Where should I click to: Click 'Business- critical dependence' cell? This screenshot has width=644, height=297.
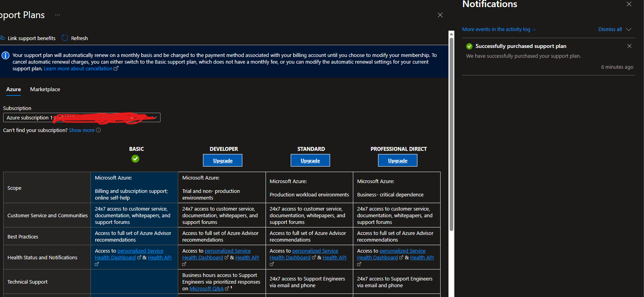coord(397,188)
